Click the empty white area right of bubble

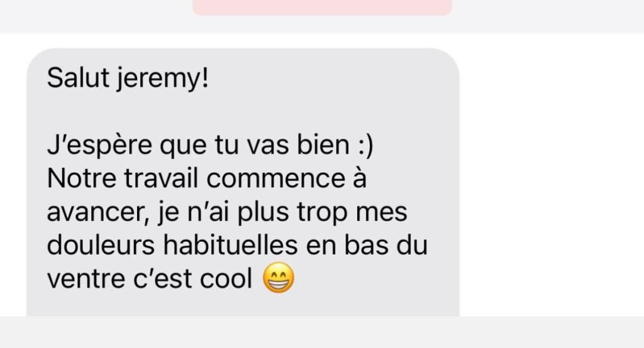552,175
